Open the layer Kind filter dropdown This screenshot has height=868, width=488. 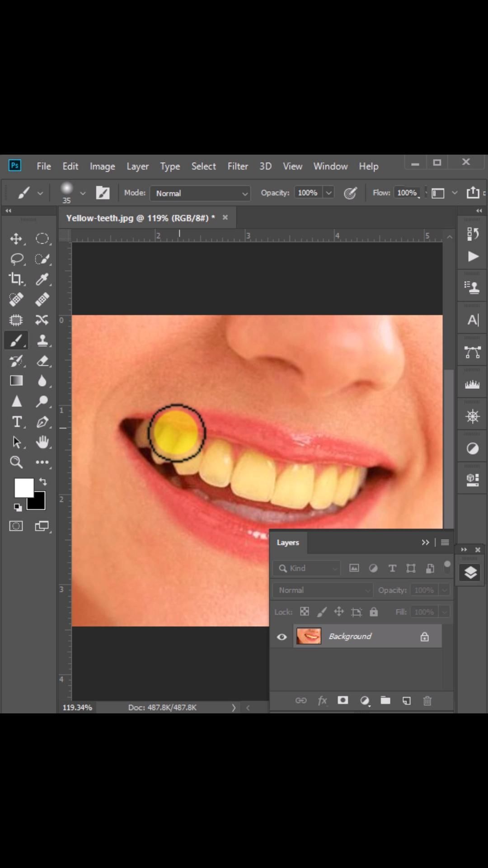click(307, 568)
